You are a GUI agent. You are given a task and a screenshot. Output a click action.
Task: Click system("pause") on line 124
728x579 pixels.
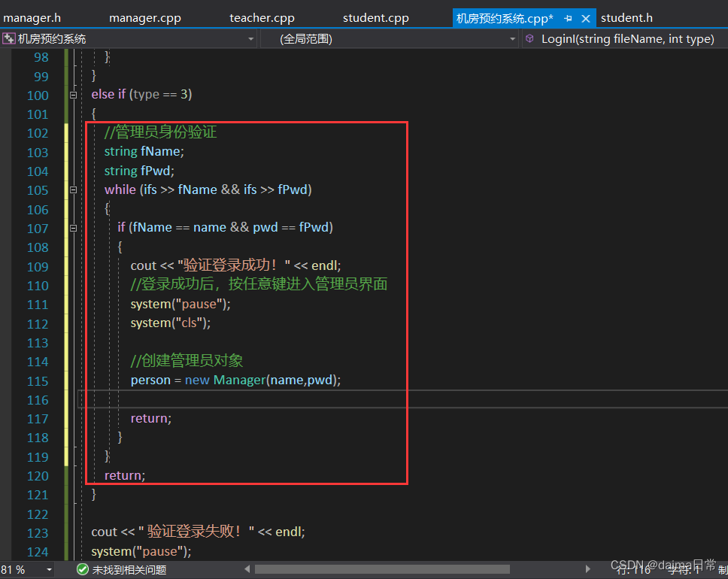tap(139, 551)
